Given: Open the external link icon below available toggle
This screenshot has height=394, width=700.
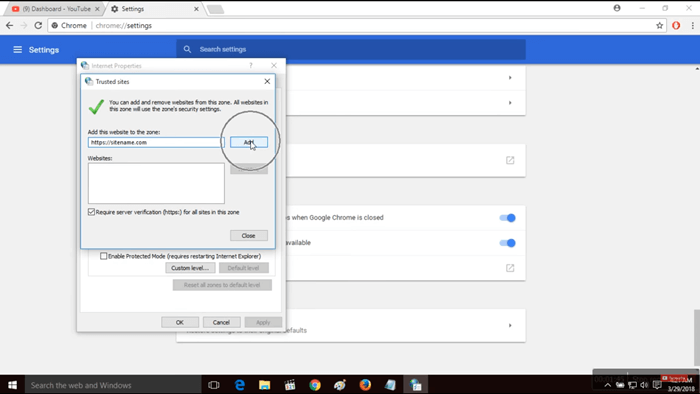Looking at the screenshot, I should [510, 268].
